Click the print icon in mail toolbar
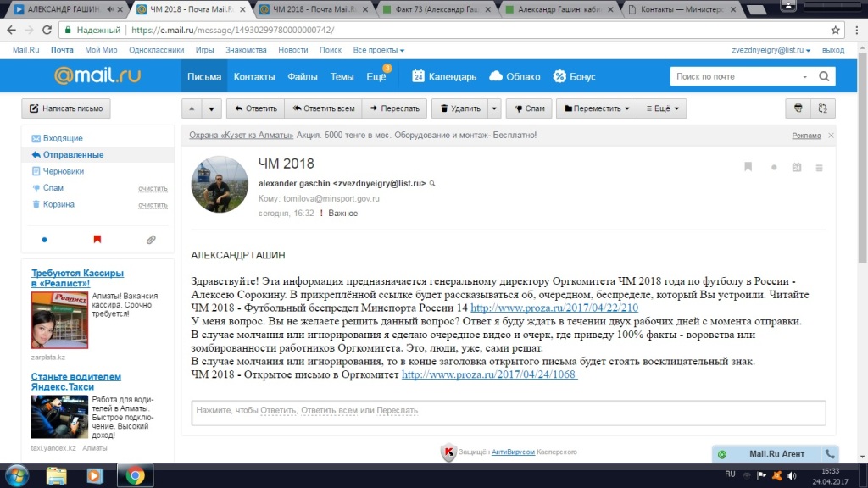868x488 pixels. tap(798, 108)
